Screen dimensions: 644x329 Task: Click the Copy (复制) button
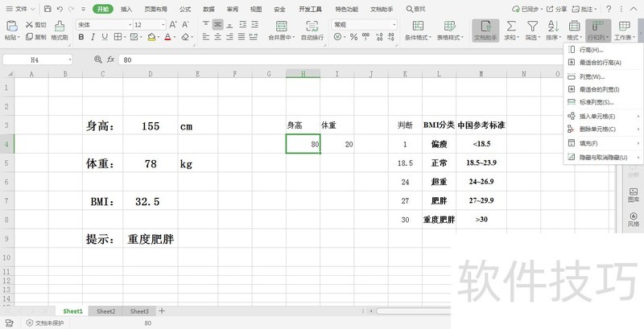(35, 37)
